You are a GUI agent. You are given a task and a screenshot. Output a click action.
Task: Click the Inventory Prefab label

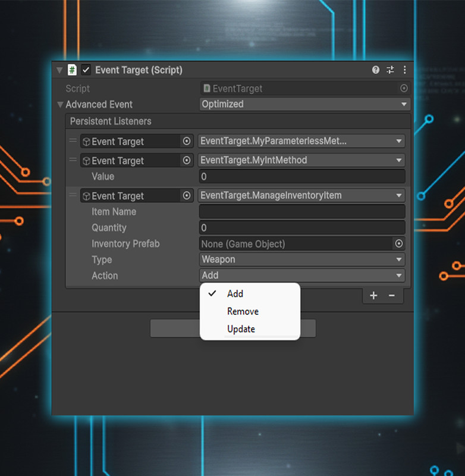coord(125,244)
